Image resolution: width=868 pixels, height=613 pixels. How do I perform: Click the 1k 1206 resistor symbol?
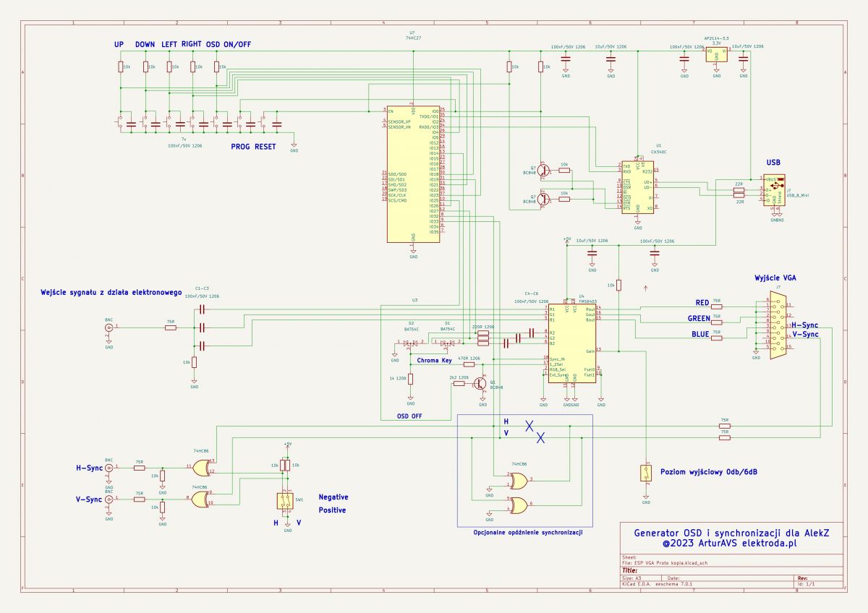coord(411,380)
